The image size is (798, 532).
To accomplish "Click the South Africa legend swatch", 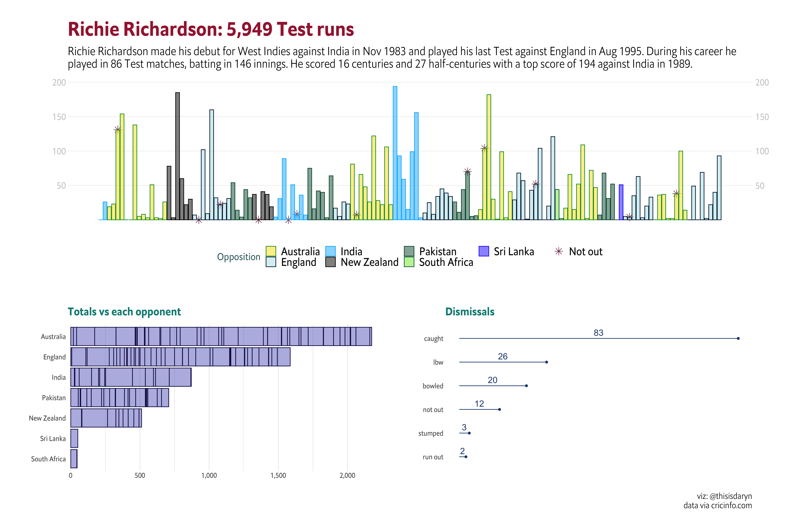I will coord(409,262).
